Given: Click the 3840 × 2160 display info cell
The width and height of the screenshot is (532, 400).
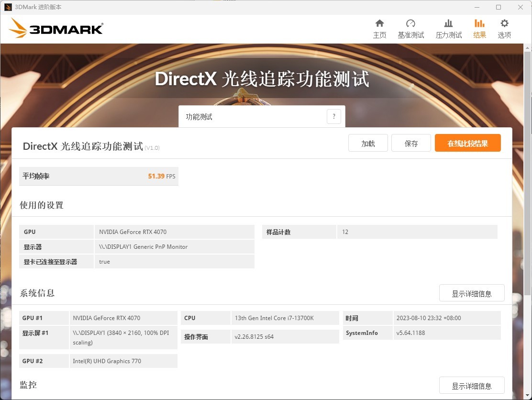Looking at the screenshot, I should [x=123, y=338].
